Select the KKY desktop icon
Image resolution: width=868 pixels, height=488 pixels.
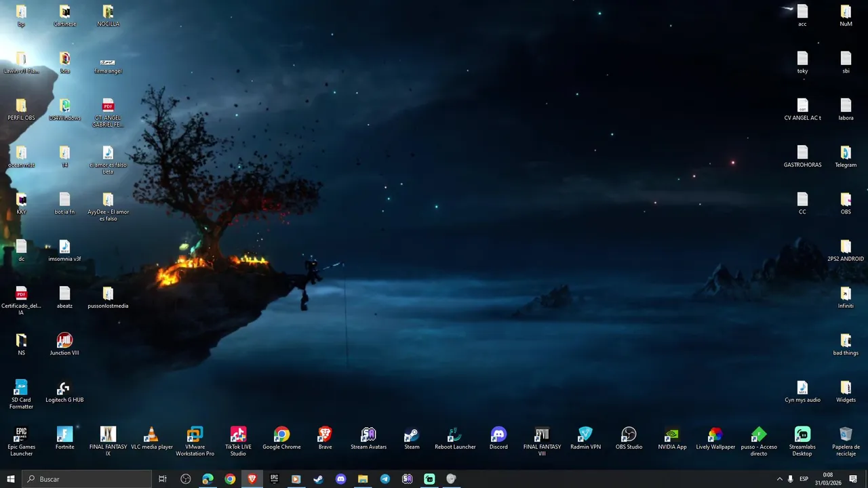click(21, 203)
